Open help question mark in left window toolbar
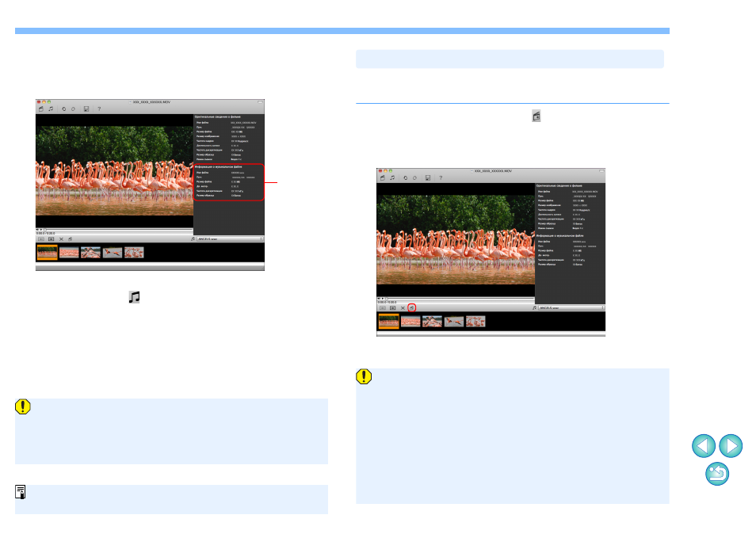 [x=99, y=109]
